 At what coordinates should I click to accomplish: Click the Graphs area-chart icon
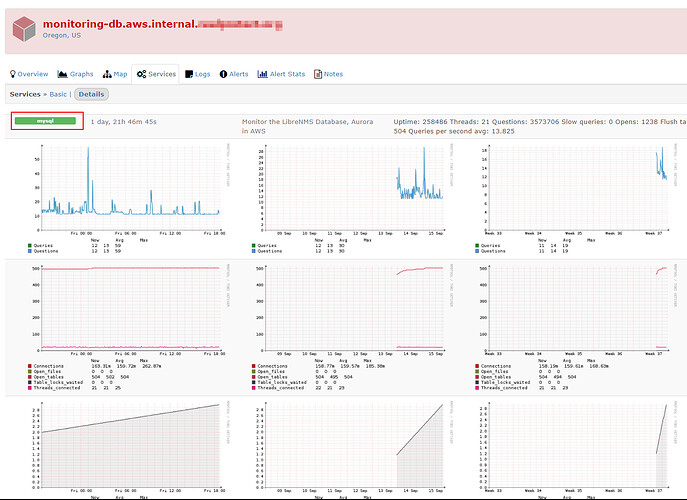[x=62, y=74]
